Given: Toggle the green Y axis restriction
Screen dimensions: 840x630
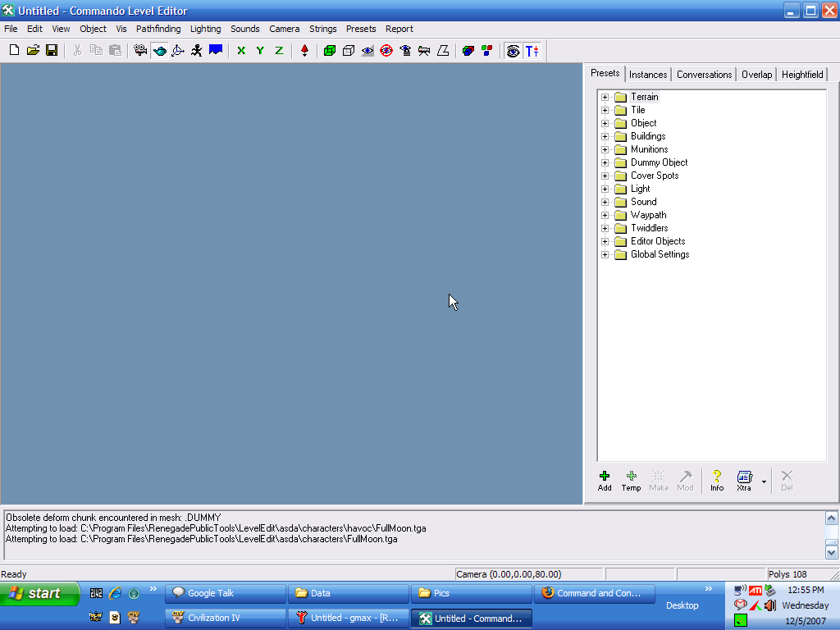Looking at the screenshot, I should (260, 51).
